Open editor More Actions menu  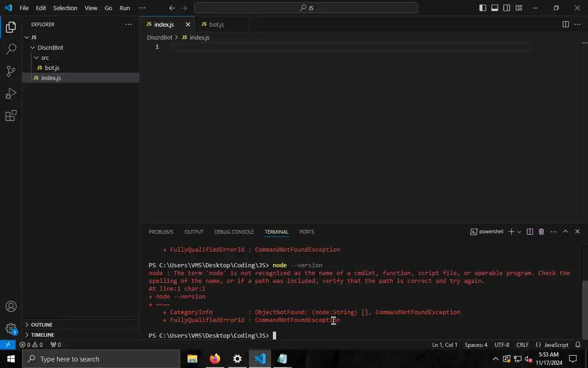[577, 24]
